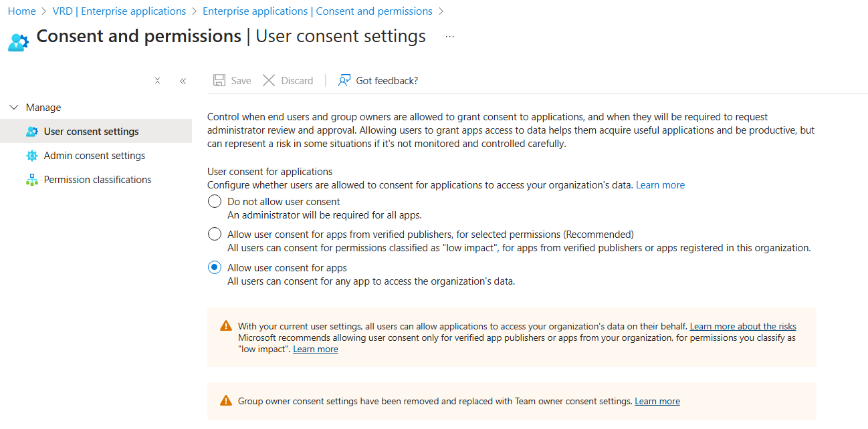Click the warning triangle in the risk banner
This screenshot has height=429, width=868.
coord(225,325)
